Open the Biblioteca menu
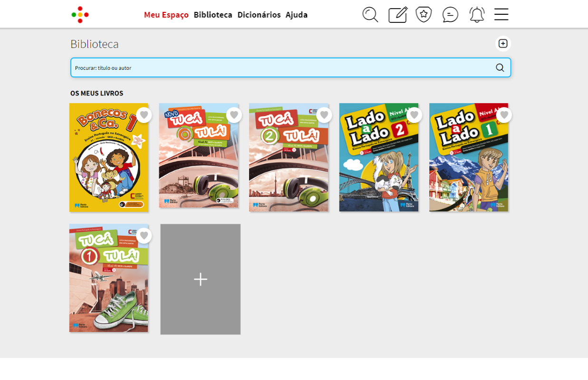588x380 pixels. [213, 15]
